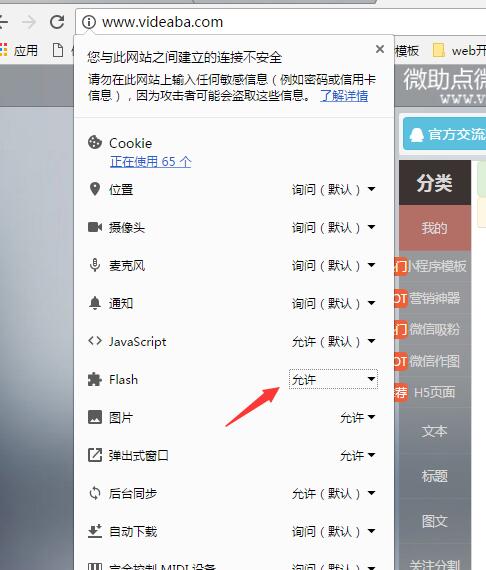Click the location pin icon
Image resolution: width=486 pixels, height=570 pixels.
tap(95, 189)
